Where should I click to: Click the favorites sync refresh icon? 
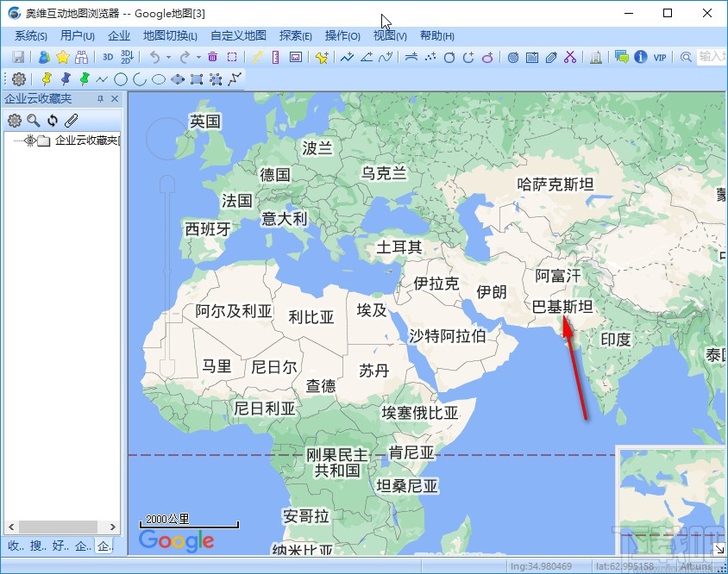[x=53, y=121]
